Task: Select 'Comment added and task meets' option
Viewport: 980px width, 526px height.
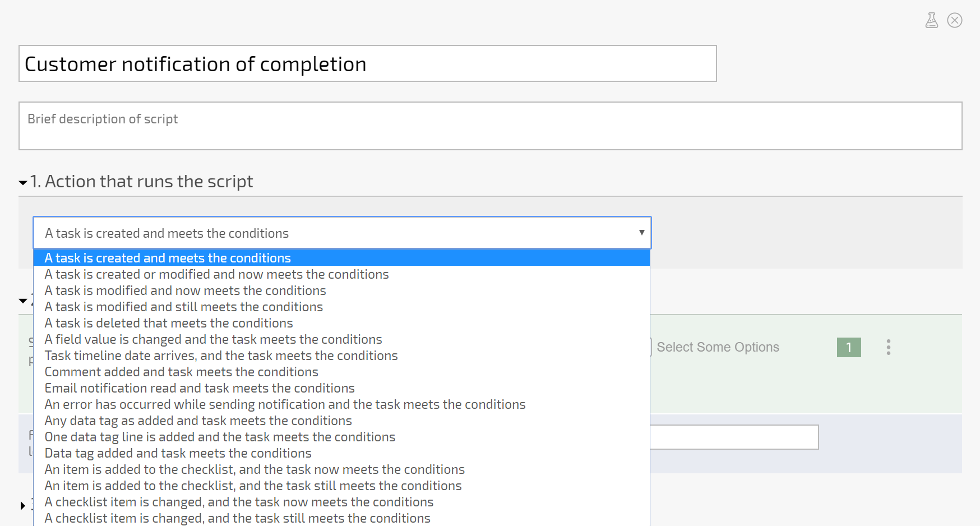Action: 181,372
